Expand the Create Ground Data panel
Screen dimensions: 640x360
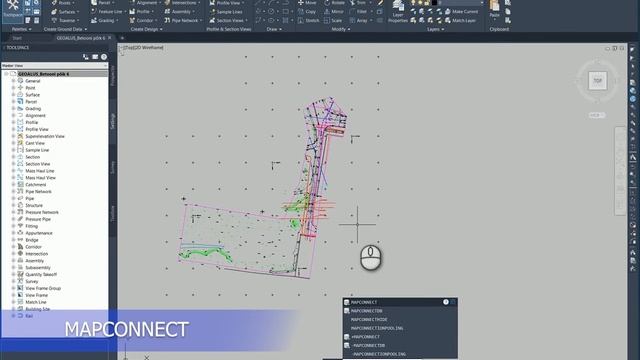[65, 29]
